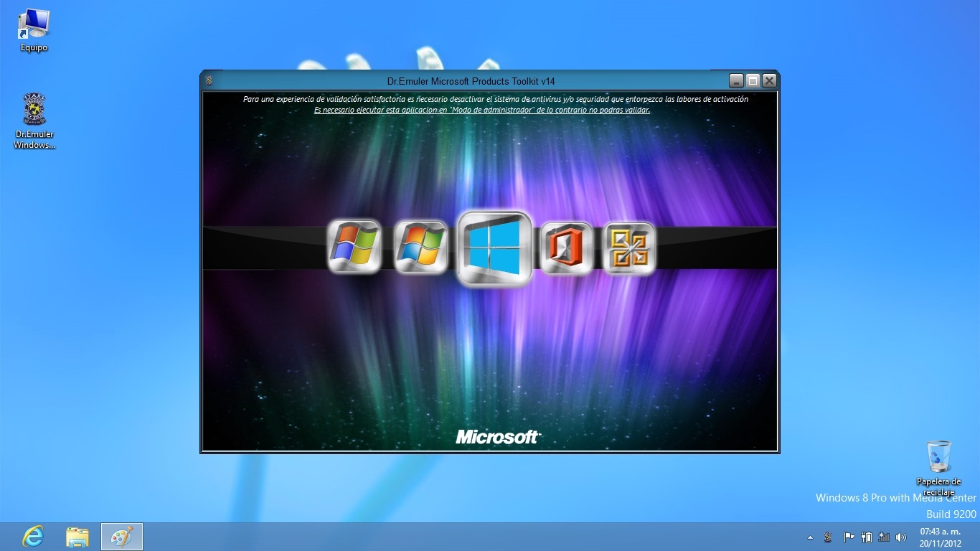Open the network signal tray icon
Image resolution: width=980 pixels, height=551 pixels.
point(884,537)
